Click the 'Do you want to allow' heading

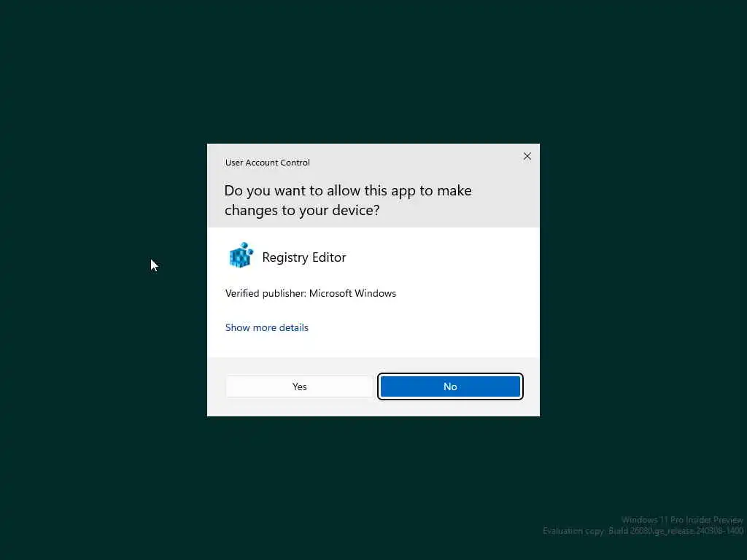[x=348, y=200]
